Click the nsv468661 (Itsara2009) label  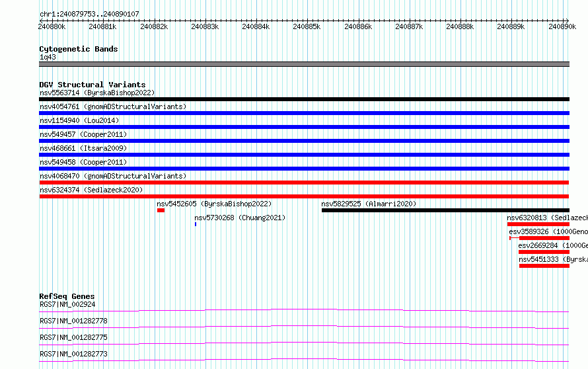point(83,148)
